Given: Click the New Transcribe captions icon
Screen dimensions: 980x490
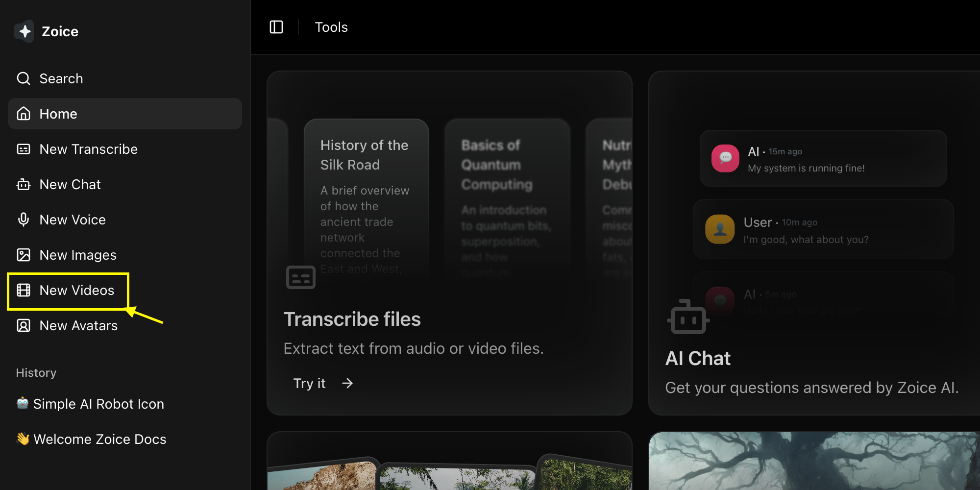Looking at the screenshot, I should pos(24,149).
